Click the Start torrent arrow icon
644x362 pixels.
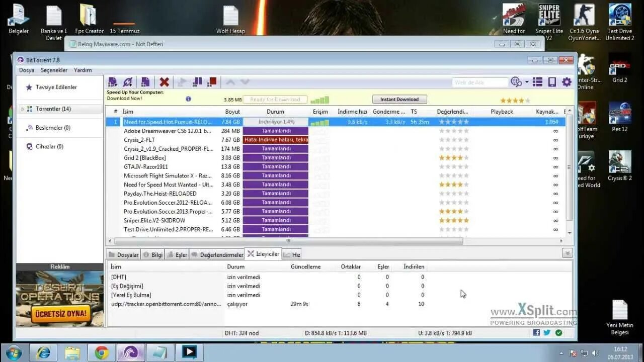tap(182, 82)
